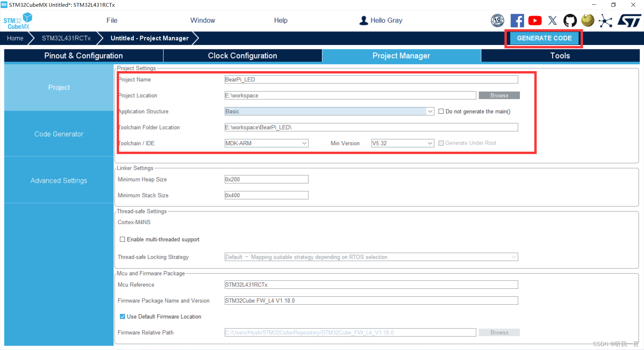The image size is (644, 350).
Task: Open Thread-safe Locking Strategy dropdown
Action: coord(371,257)
